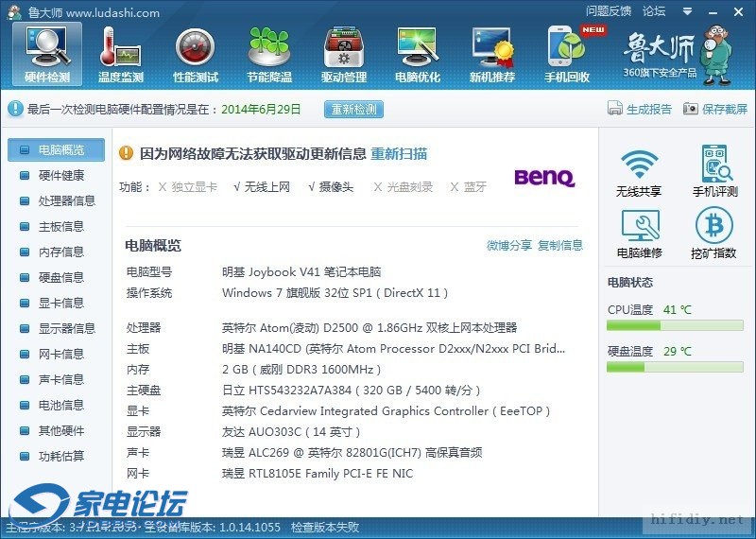Click the disk temperature value 29 ℃

[x=677, y=351]
